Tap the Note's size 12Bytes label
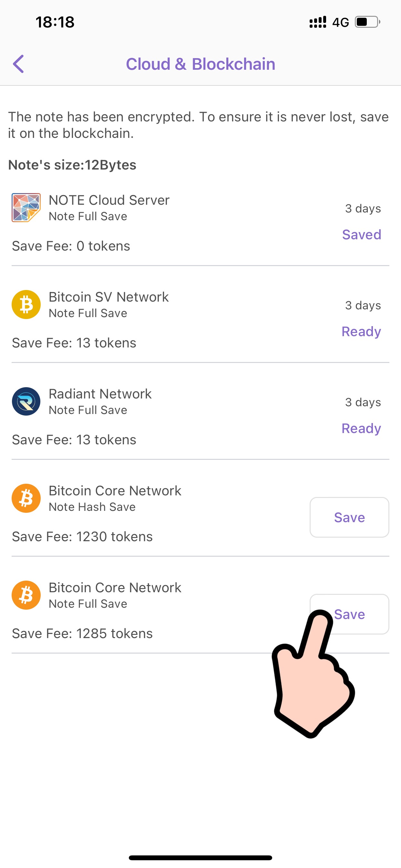The image size is (401, 868). tap(72, 165)
